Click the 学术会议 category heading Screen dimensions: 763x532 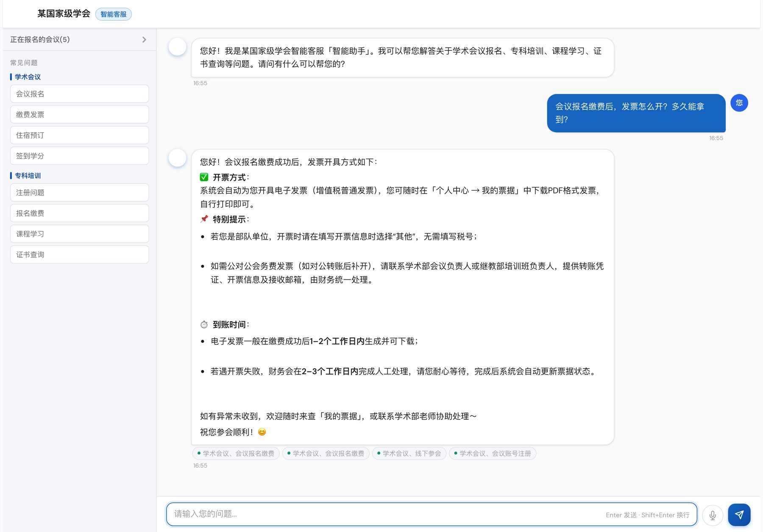point(28,77)
